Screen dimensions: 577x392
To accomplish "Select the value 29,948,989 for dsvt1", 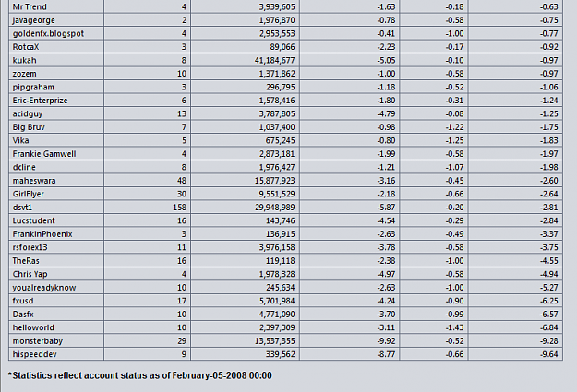I will tap(274, 208).
